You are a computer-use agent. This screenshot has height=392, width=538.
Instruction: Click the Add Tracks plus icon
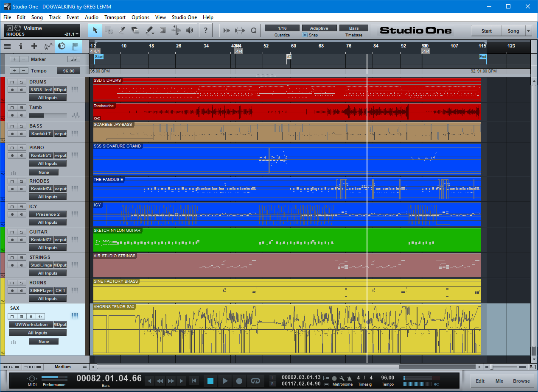coord(34,46)
